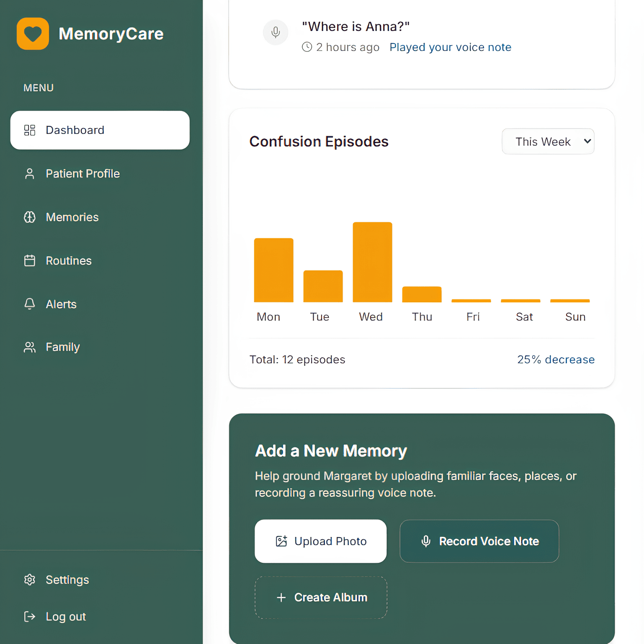Open the Memories menu item
Viewport: 644px width, 644px height.
[x=72, y=217]
